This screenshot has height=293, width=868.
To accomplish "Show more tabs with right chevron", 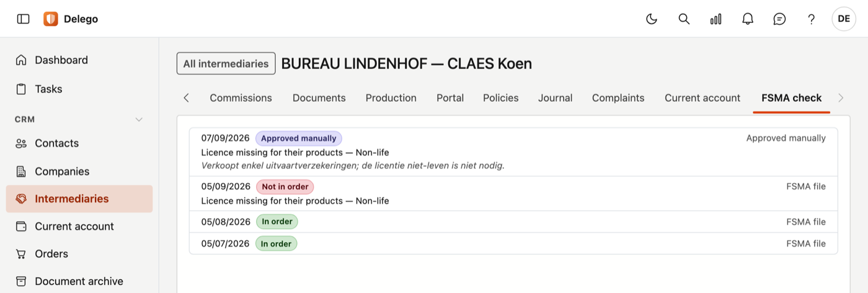I will 841,97.
